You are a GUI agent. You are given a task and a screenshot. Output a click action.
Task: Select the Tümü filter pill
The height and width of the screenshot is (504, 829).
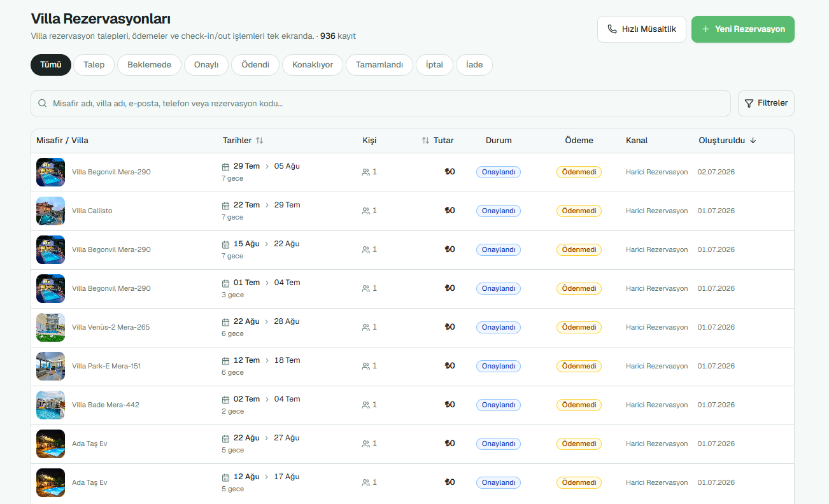[51, 65]
